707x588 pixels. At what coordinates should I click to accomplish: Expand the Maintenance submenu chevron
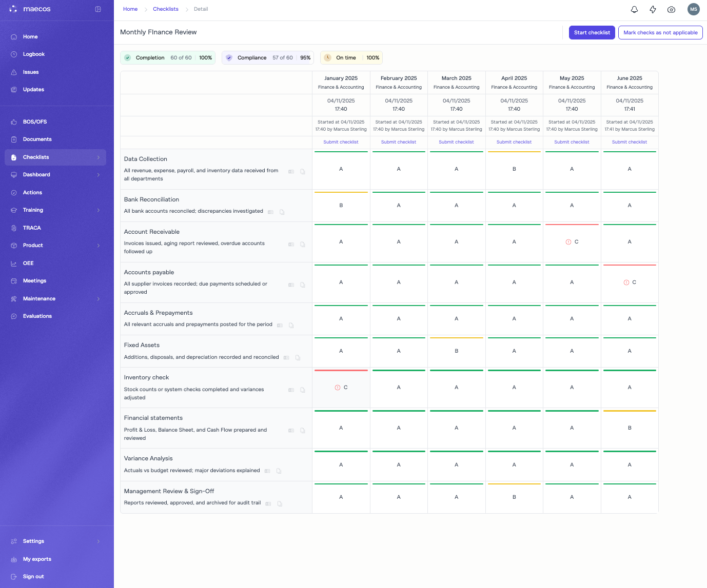99,299
